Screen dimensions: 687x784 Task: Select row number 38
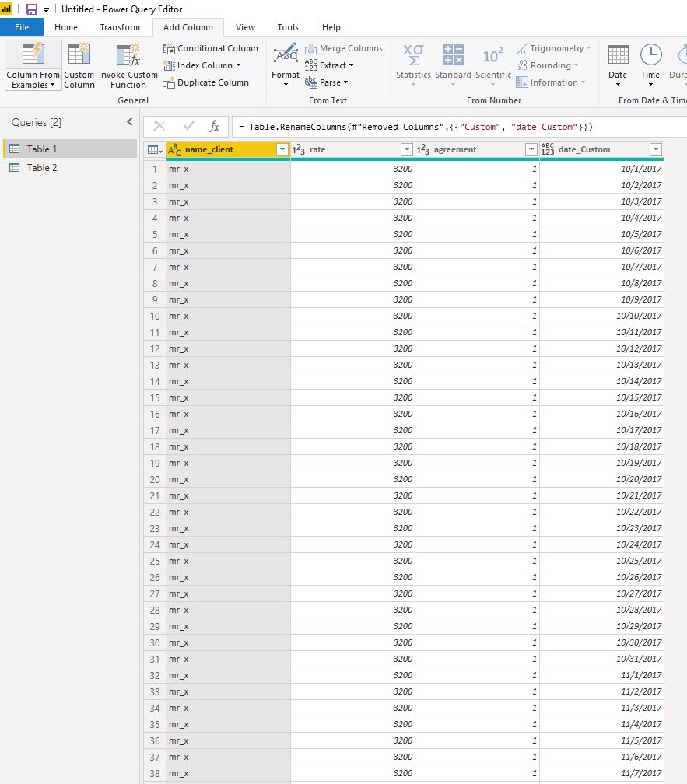(155, 773)
